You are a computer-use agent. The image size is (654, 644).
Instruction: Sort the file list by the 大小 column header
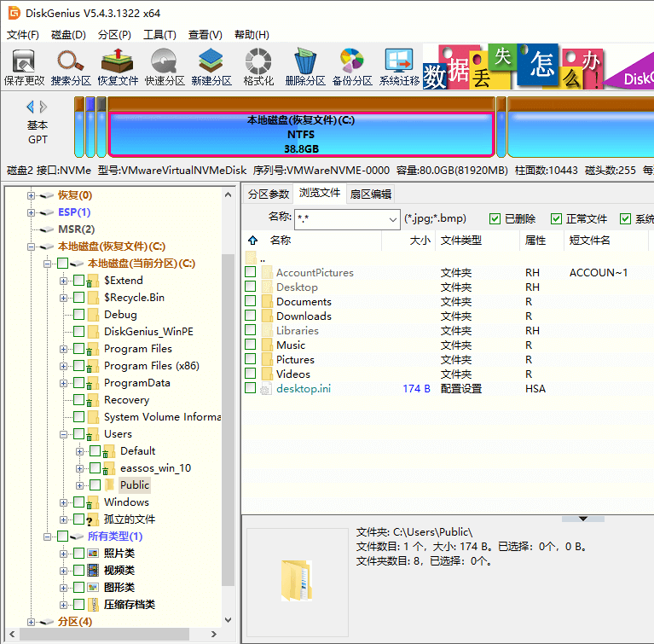(x=420, y=241)
